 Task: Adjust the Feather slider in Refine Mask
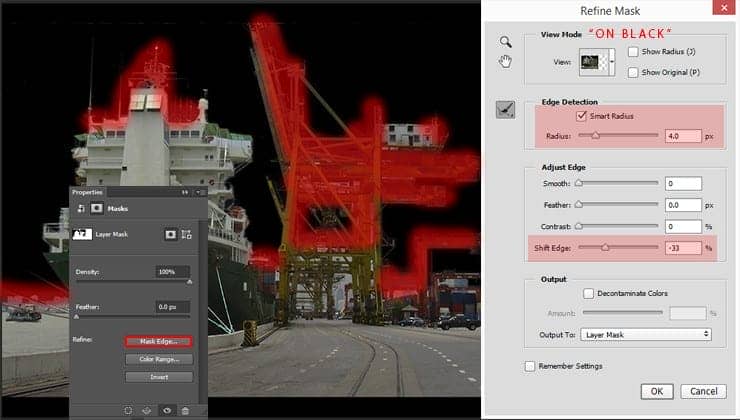[579, 205]
